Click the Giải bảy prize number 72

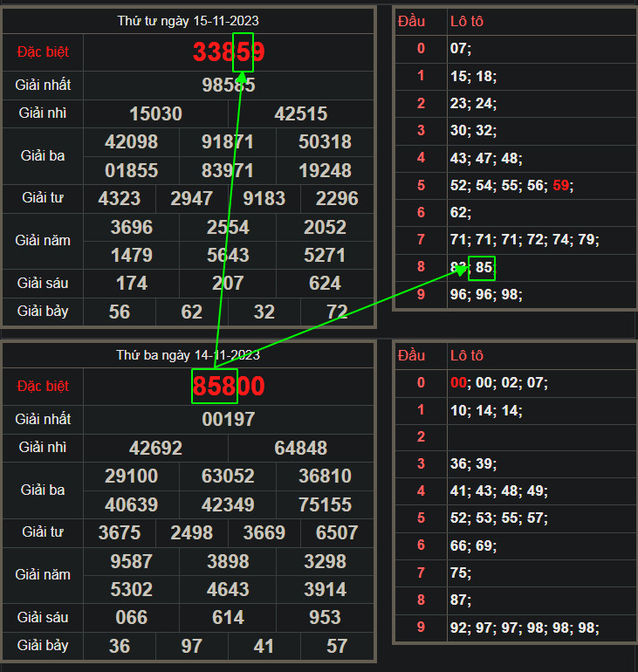(337, 312)
